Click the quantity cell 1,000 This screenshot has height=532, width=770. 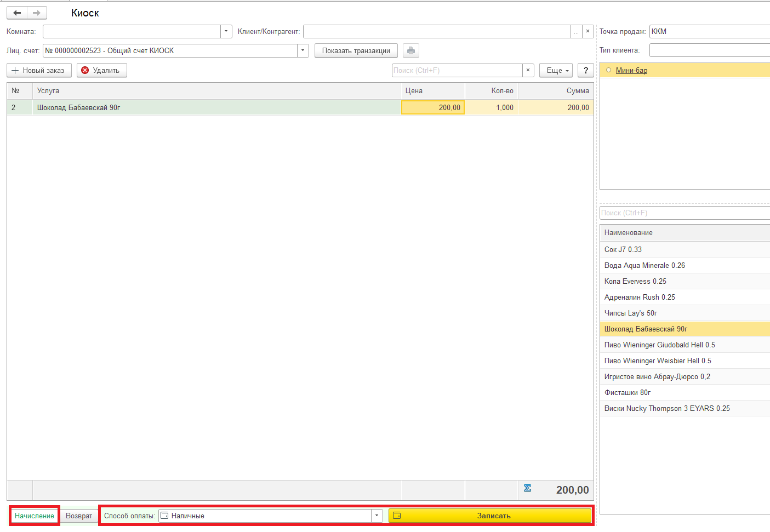[x=492, y=107]
